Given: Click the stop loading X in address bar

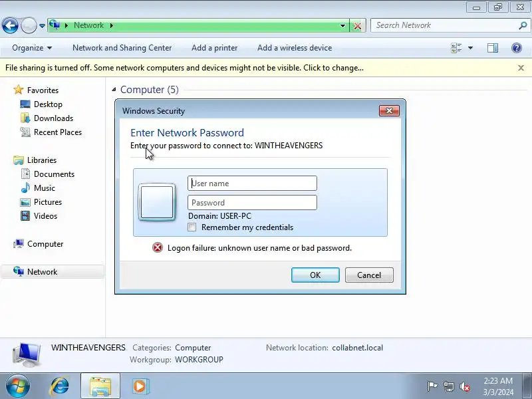Looking at the screenshot, I should pos(358,26).
